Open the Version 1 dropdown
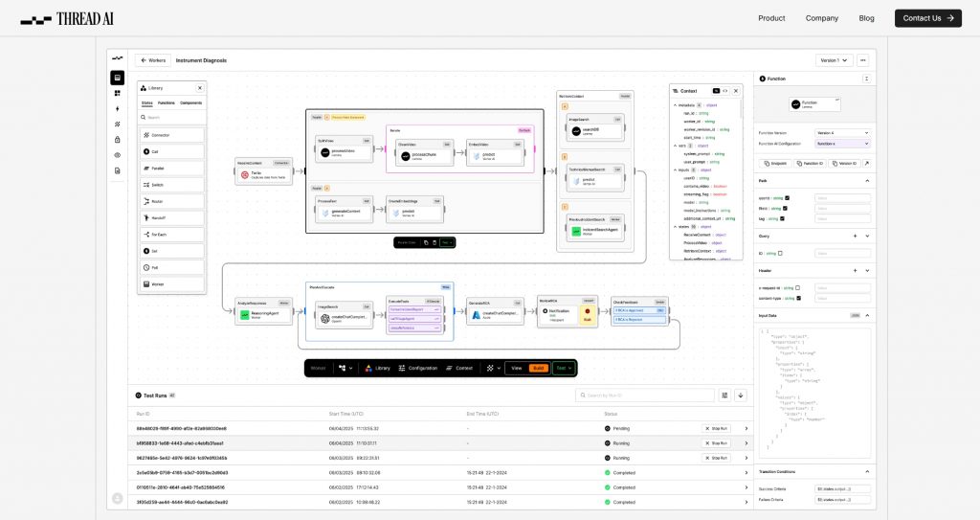980x520 pixels. (x=834, y=60)
